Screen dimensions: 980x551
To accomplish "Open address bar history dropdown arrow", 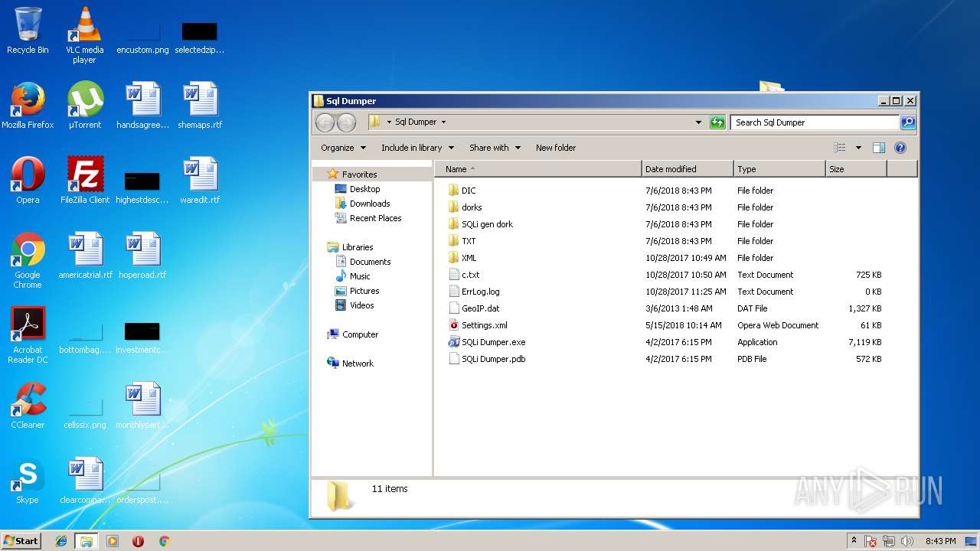I will click(x=698, y=122).
